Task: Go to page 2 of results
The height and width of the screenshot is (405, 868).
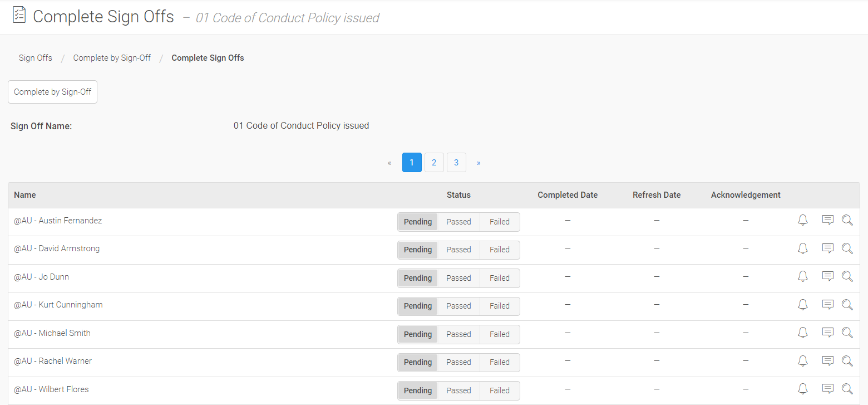Action: (x=434, y=163)
